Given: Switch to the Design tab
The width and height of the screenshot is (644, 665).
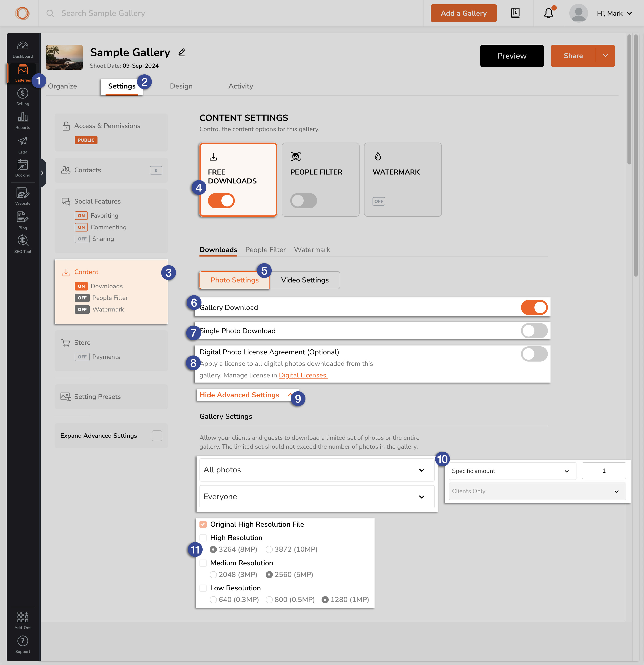Looking at the screenshot, I should point(181,86).
